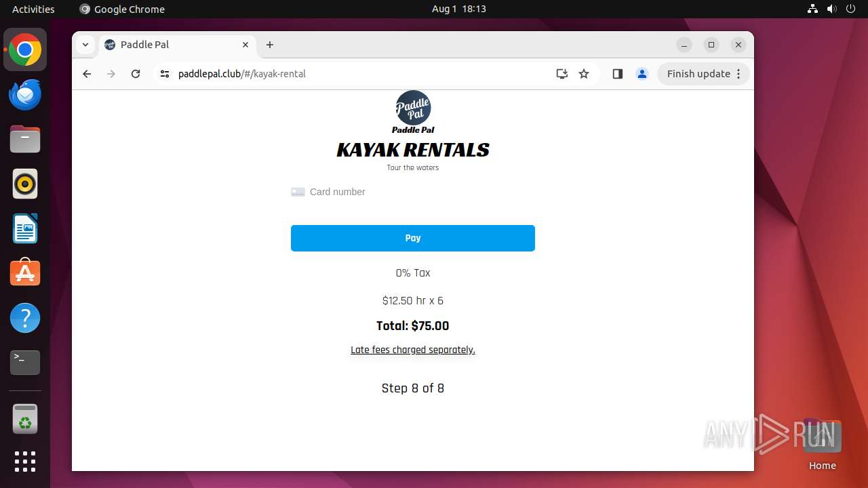
Task: Install app via the address bar install icon
Action: 561,74
